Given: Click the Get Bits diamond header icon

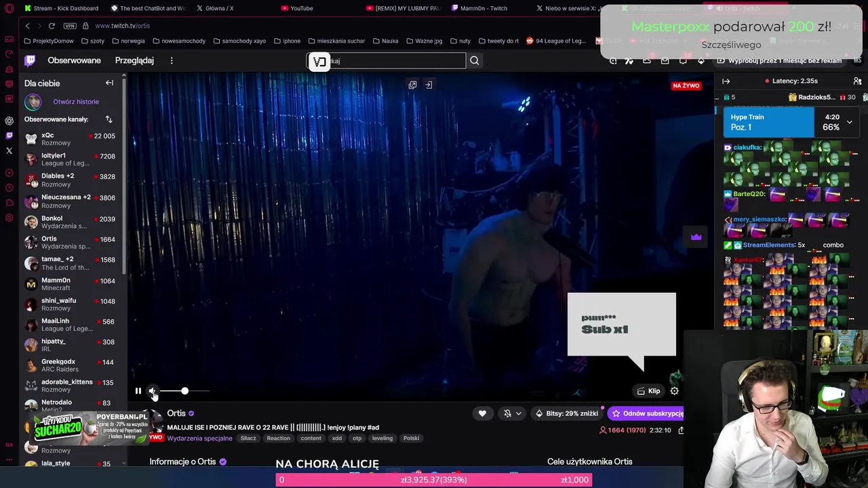Looking at the screenshot, I should point(701,60).
